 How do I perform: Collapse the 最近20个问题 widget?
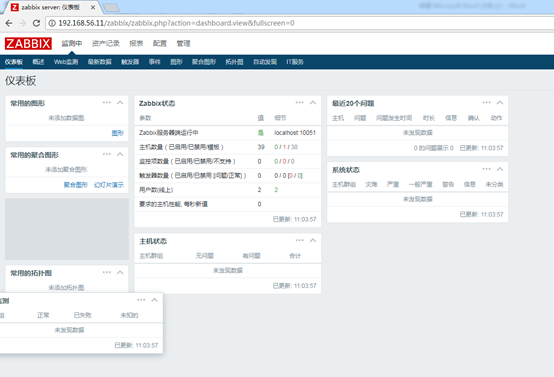(x=500, y=102)
